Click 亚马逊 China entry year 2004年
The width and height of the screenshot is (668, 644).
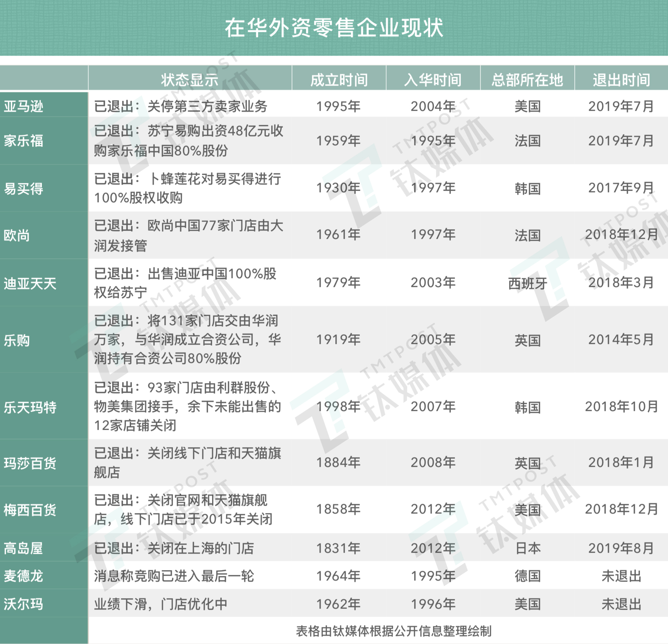[433, 107]
